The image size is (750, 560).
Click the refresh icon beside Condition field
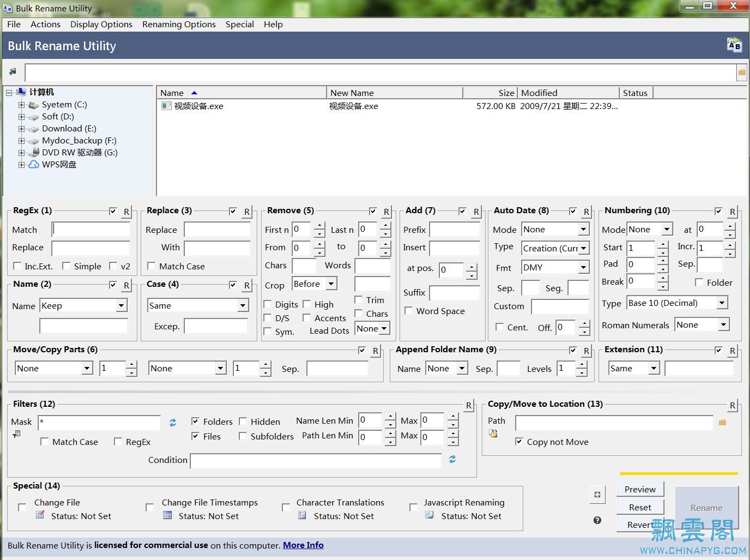pos(452,460)
